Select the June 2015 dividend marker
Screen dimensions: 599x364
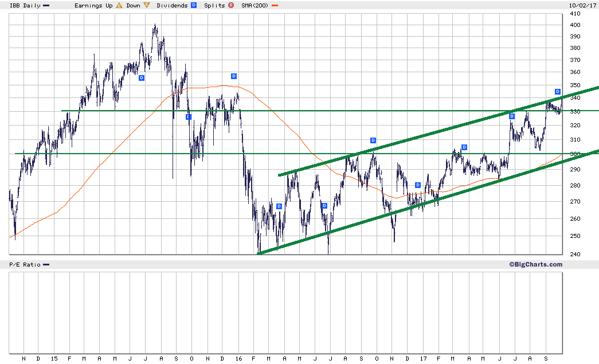pyautogui.click(x=142, y=78)
